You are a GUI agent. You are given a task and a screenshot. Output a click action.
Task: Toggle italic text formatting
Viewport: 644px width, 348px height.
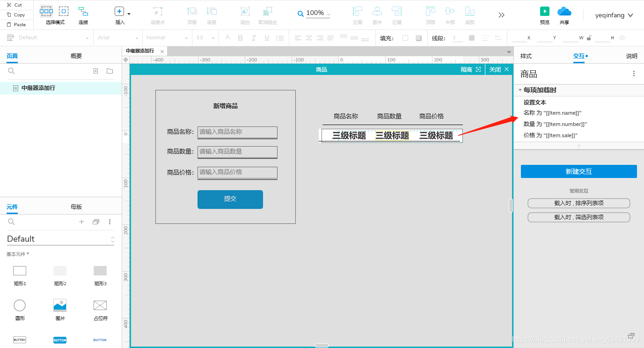tap(254, 38)
